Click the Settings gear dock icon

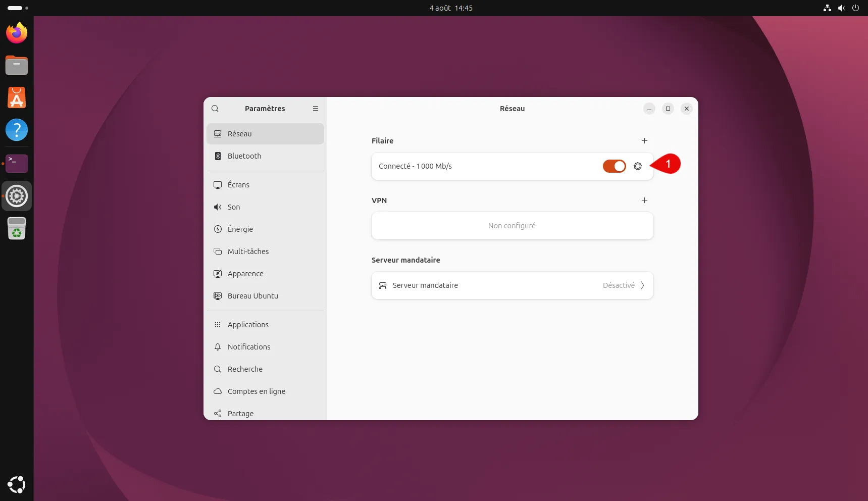tap(17, 196)
